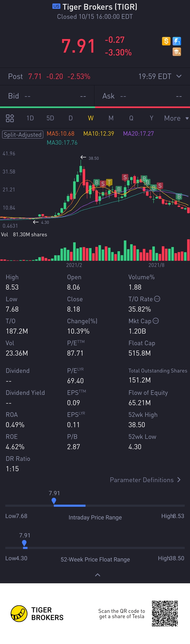Tap the Tiger Brokers logo at the bottom
The image size is (190, 644).
click(x=37, y=614)
